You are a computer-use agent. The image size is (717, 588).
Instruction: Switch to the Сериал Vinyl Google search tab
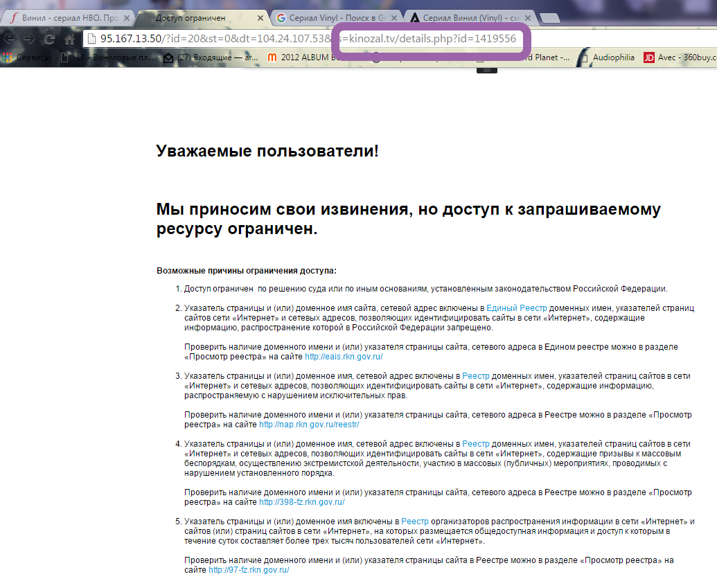pyautogui.click(x=333, y=18)
